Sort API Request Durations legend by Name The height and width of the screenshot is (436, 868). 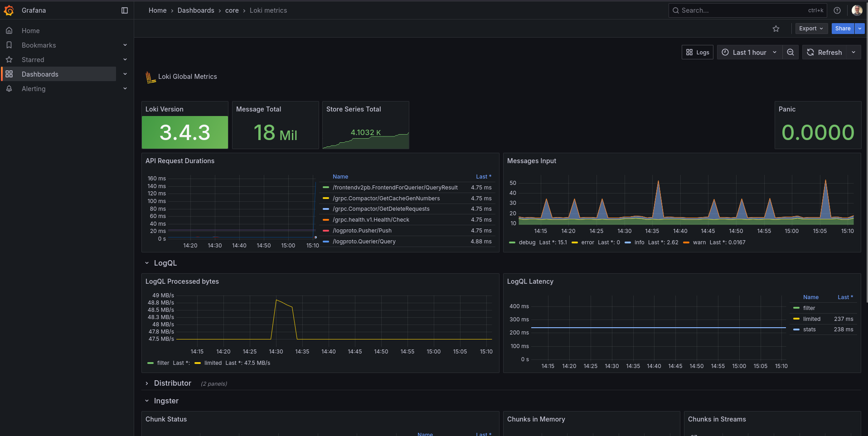340,177
